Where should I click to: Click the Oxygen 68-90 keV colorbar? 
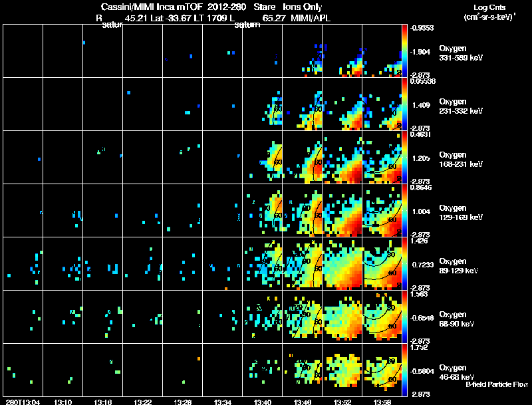pyautogui.click(x=404, y=317)
